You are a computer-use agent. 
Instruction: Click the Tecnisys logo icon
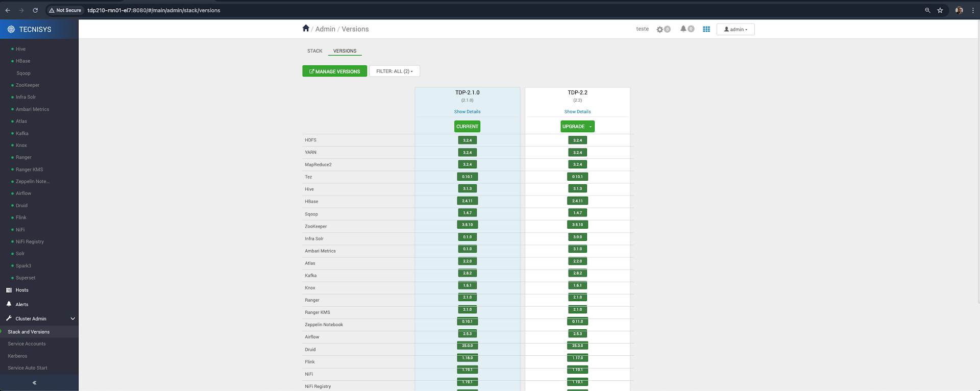(x=11, y=30)
